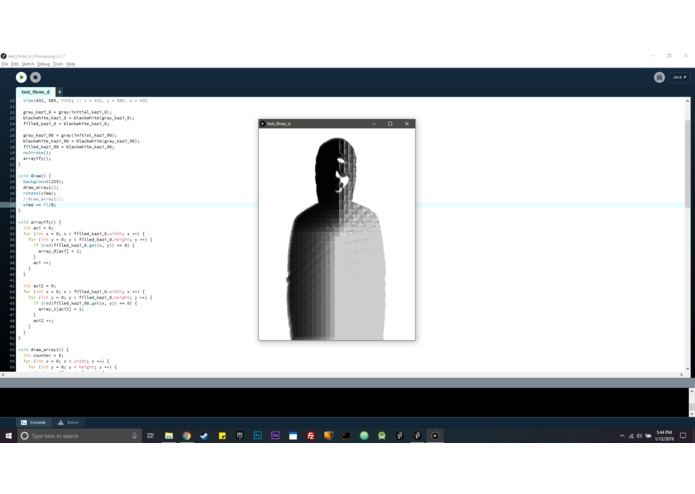This screenshot has width=695, height=494.
Task: Open the tab options arrow next to test_three_d
Action: 59,92
